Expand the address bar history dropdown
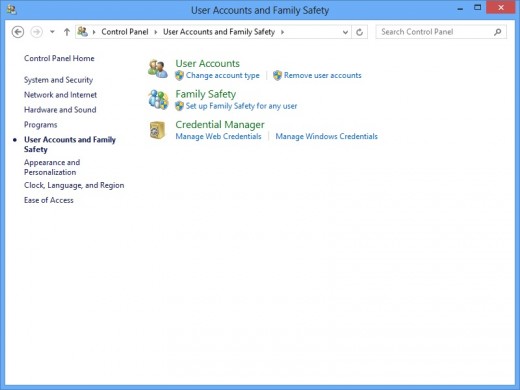 click(345, 32)
